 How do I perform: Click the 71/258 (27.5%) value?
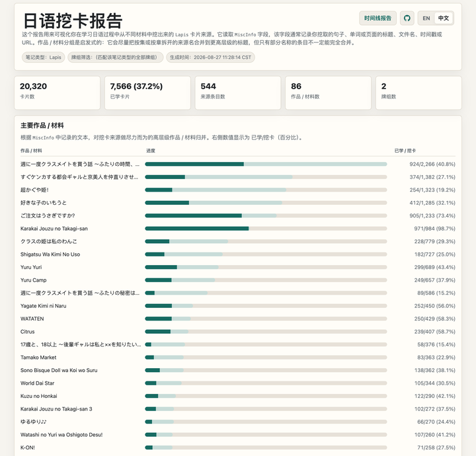click(436, 448)
